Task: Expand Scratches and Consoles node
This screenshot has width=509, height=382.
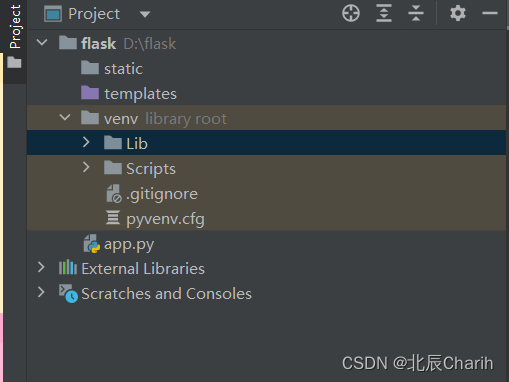Action: 41,292
